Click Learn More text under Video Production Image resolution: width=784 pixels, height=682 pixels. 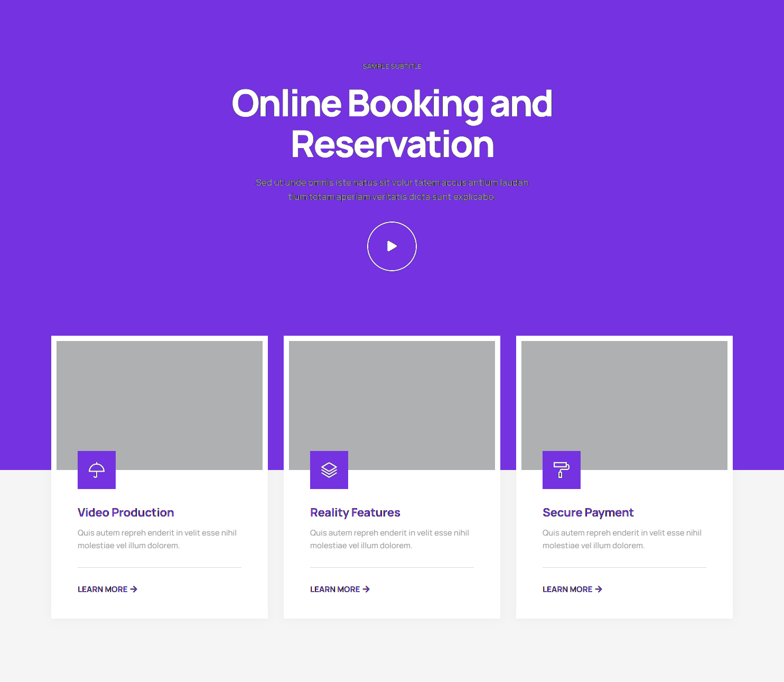point(102,589)
